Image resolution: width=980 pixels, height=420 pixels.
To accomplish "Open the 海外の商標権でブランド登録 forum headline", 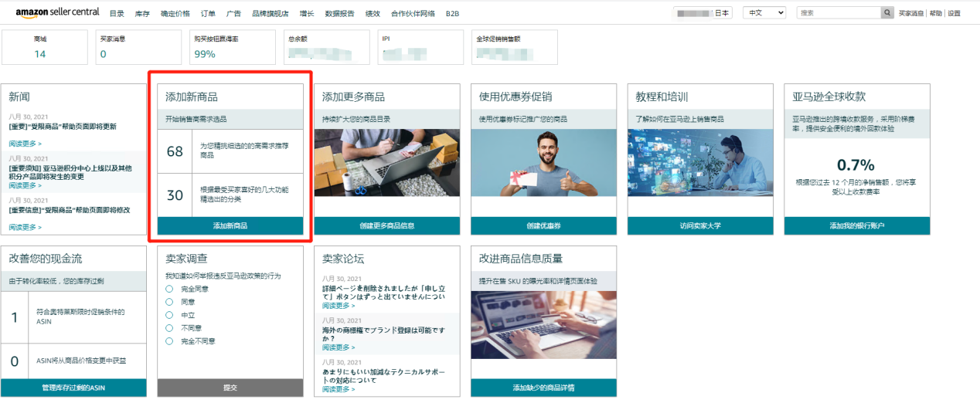I will [384, 334].
